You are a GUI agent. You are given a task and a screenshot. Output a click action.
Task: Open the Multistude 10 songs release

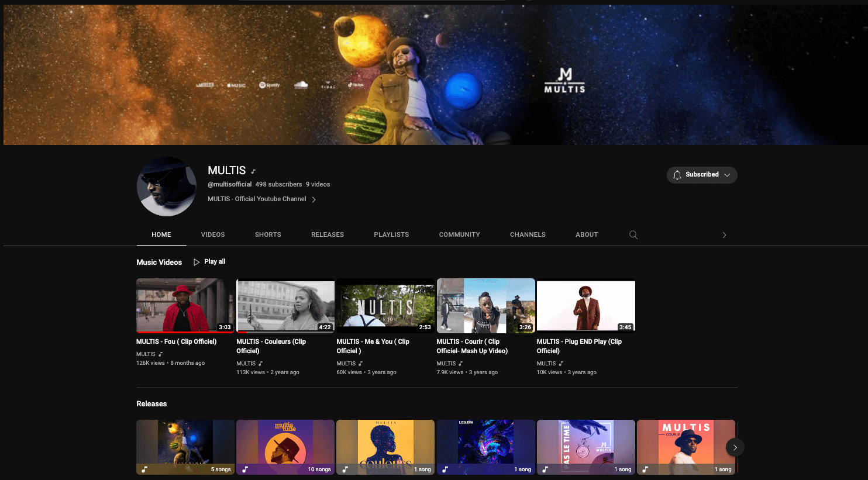[285, 447]
